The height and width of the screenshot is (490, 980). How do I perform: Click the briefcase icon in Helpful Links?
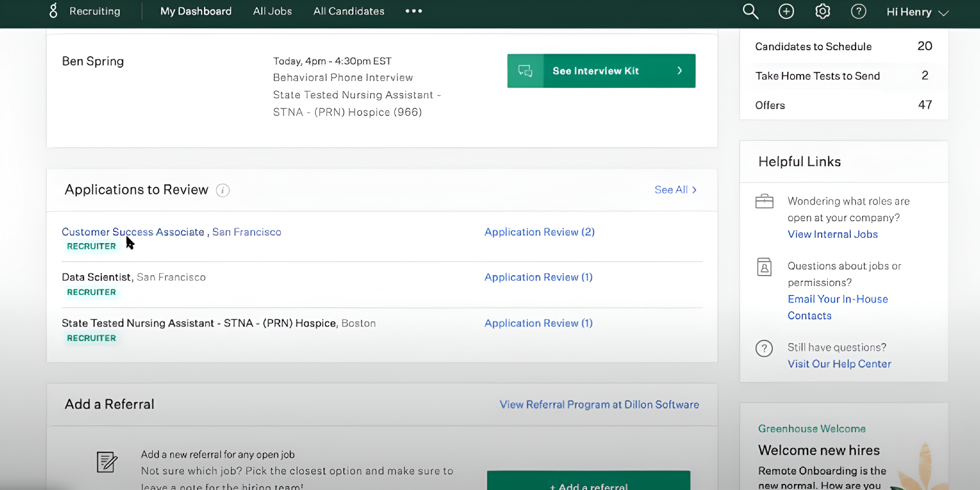coord(764,201)
